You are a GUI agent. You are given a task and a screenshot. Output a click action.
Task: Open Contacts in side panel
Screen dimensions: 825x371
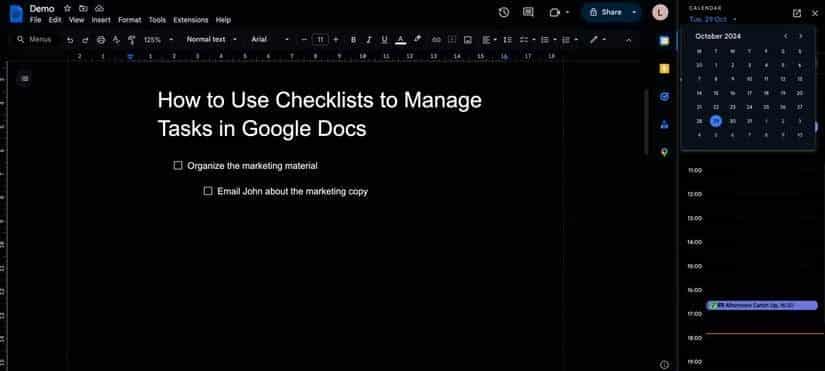(x=665, y=124)
